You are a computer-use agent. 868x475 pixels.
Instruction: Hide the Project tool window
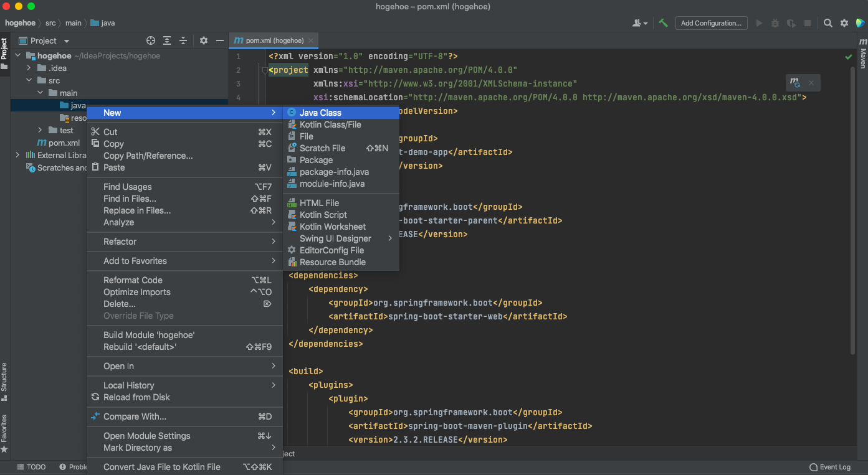tap(219, 40)
